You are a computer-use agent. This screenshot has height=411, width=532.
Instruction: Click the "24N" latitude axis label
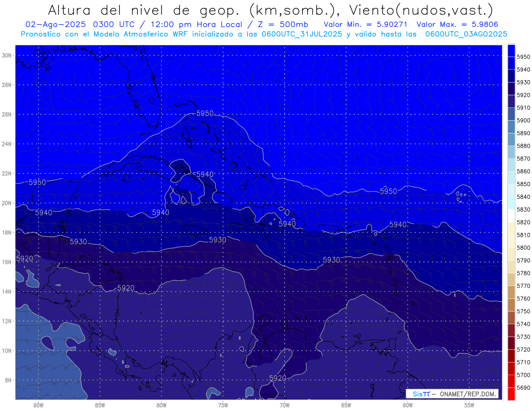click(x=7, y=144)
